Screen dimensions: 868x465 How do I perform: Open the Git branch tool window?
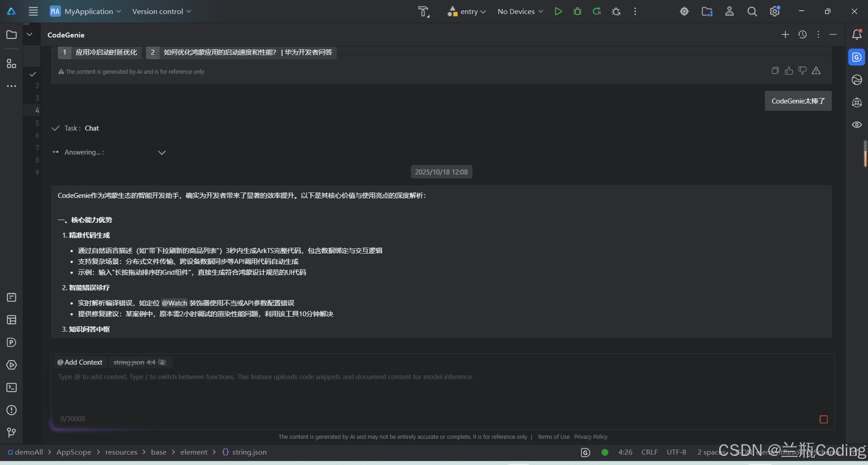[x=12, y=433]
